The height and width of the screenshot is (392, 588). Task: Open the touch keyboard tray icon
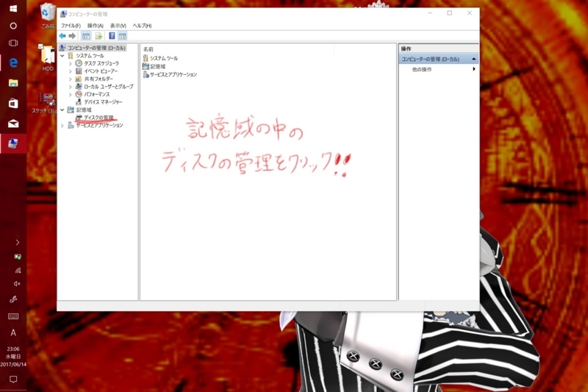(x=13, y=316)
